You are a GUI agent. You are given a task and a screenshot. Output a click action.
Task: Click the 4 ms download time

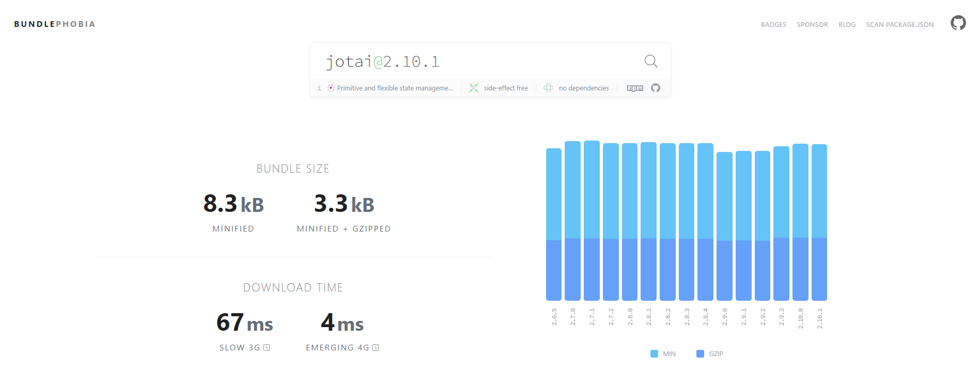pyautogui.click(x=342, y=322)
